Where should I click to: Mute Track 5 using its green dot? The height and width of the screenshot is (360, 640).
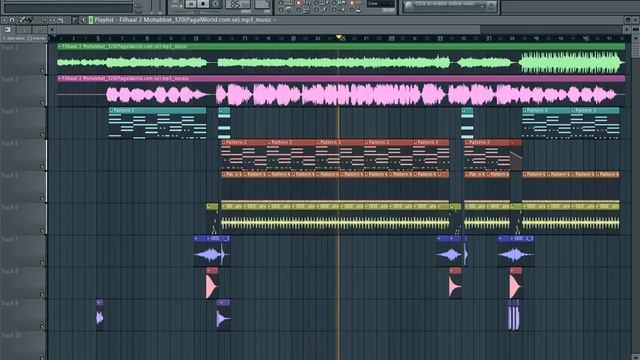[42, 198]
